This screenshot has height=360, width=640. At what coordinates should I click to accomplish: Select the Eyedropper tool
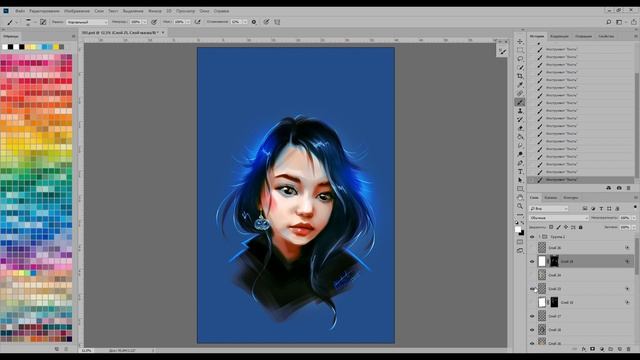(520, 84)
